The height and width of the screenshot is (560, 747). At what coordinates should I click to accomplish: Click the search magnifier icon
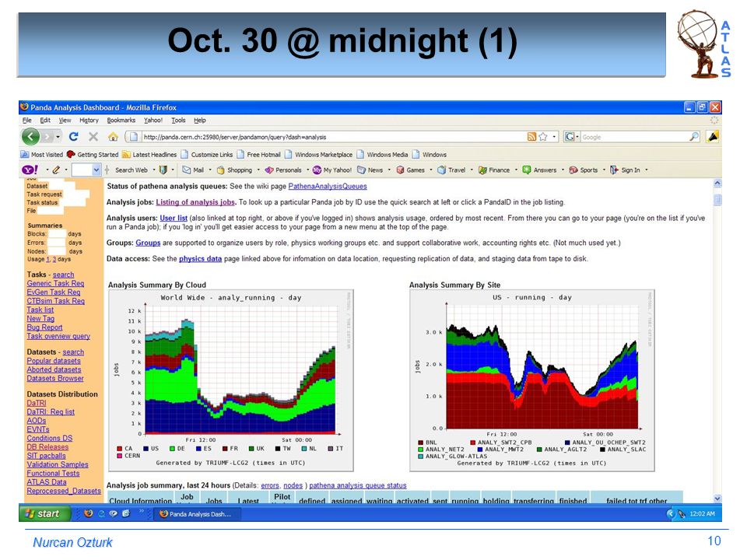[x=694, y=137]
